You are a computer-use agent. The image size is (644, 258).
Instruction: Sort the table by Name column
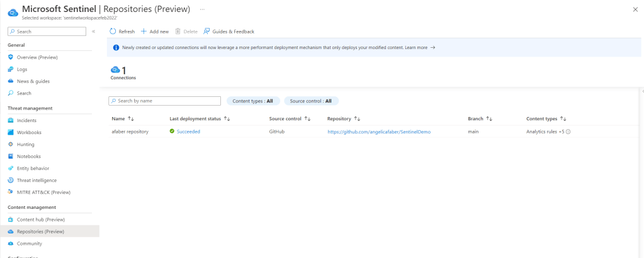pos(123,118)
